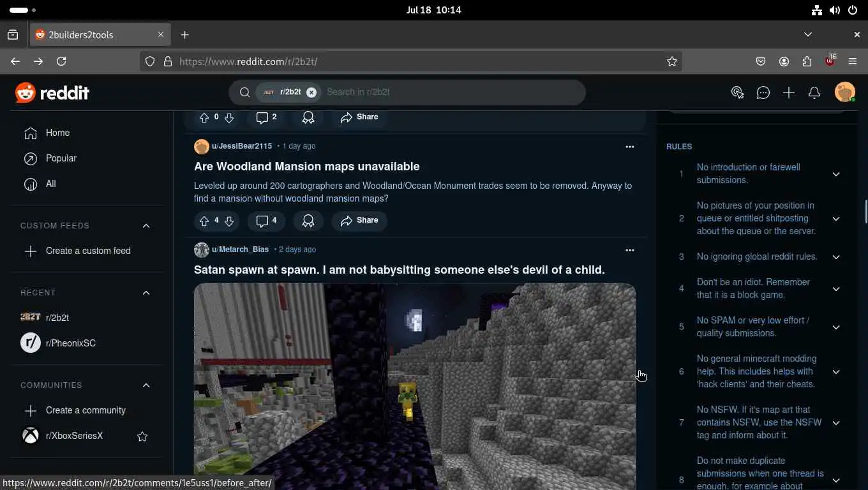Expand rule 5 No SPAM
This screenshot has width=868, height=490.
836,327
